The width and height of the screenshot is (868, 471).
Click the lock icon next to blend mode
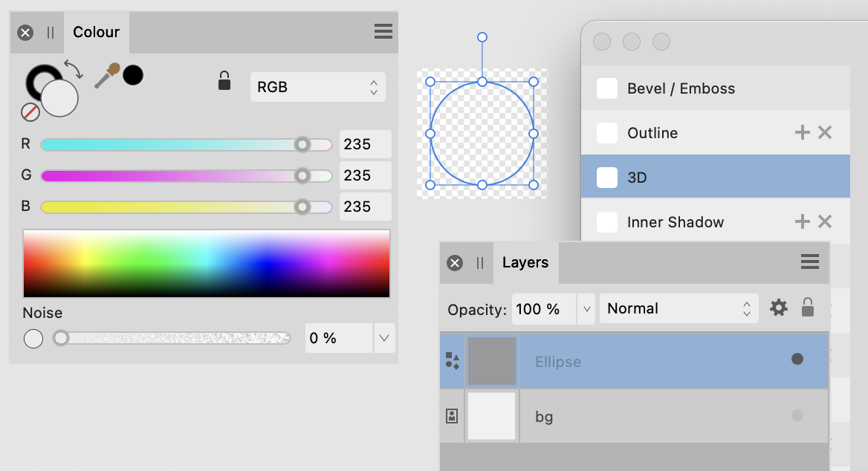pos(808,308)
